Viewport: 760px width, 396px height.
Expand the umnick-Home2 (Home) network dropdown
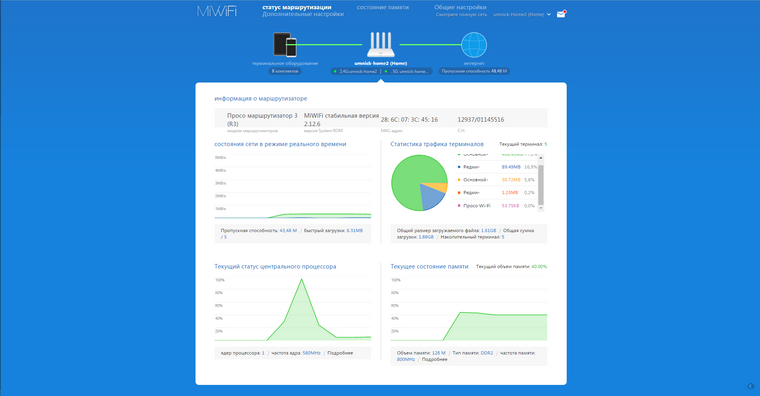pos(522,15)
